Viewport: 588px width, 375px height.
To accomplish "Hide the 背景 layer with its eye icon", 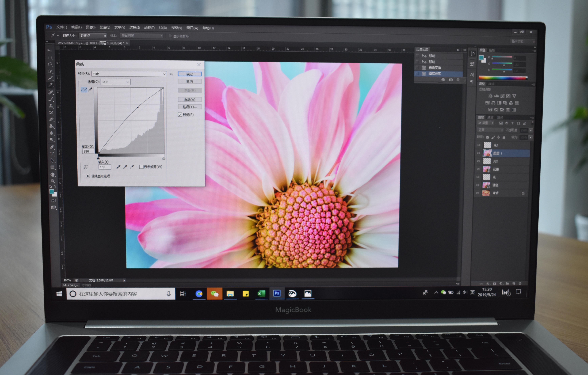I will point(477,193).
